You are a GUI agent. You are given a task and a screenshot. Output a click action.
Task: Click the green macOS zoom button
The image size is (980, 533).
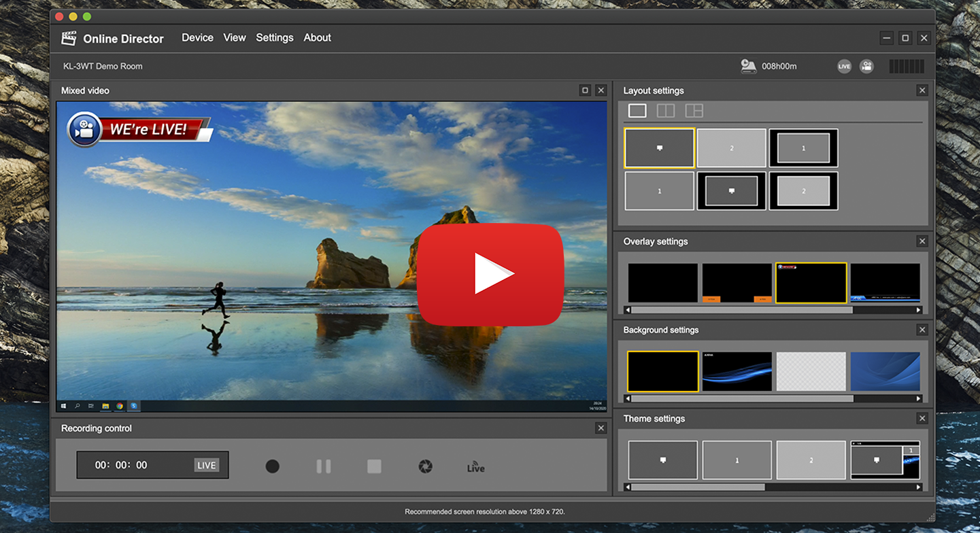click(87, 16)
